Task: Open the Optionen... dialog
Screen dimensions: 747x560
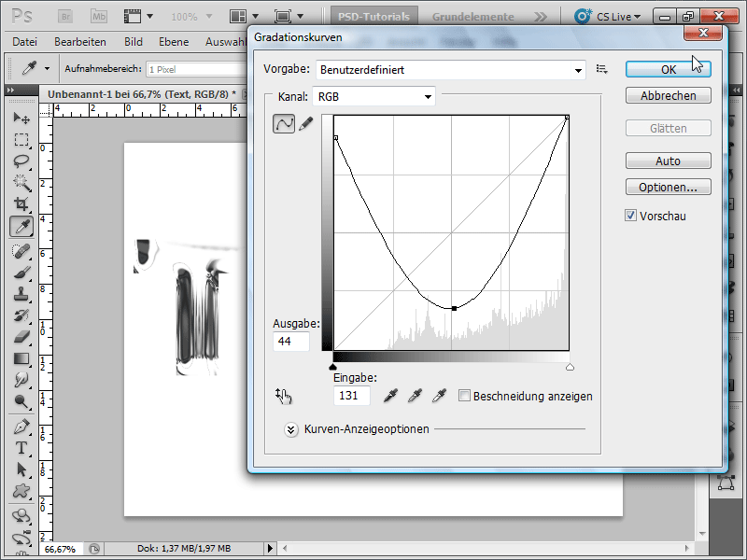Action: pos(669,188)
